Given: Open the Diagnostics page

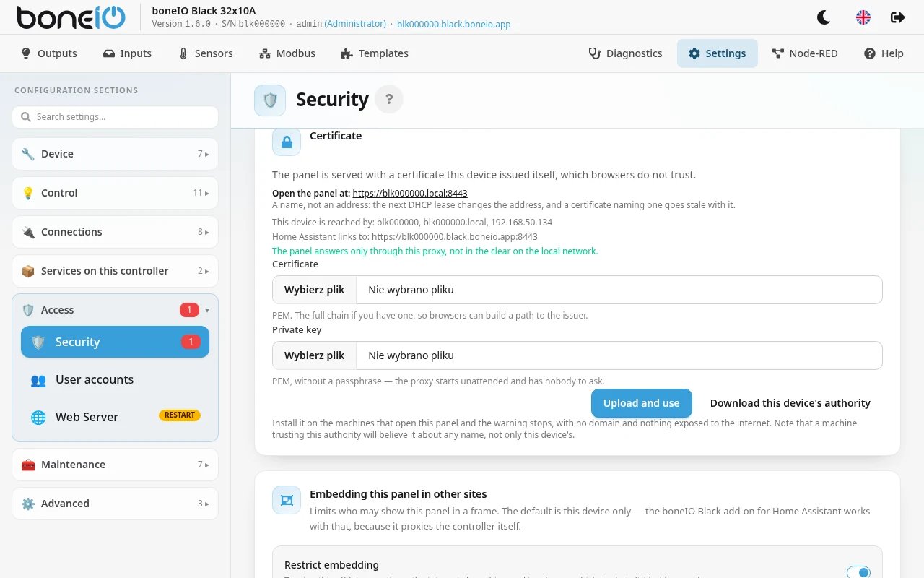Looking at the screenshot, I should point(625,53).
